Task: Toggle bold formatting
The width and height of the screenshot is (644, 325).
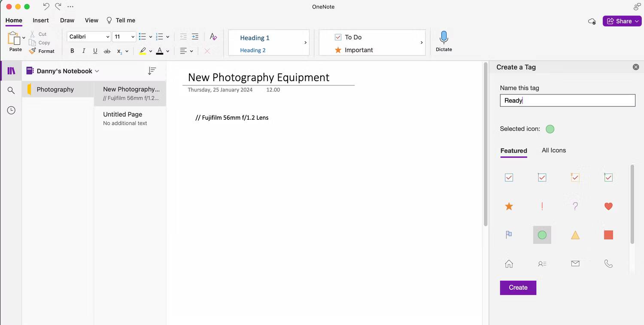Action: coord(72,51)
